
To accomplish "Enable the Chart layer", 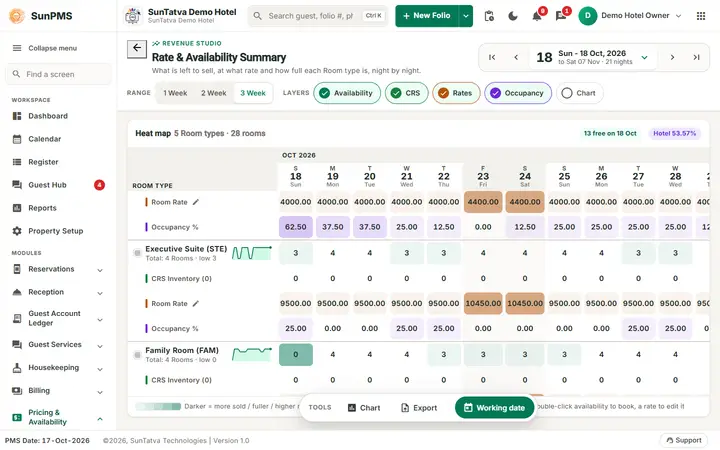I will click(x=579, y=93).
